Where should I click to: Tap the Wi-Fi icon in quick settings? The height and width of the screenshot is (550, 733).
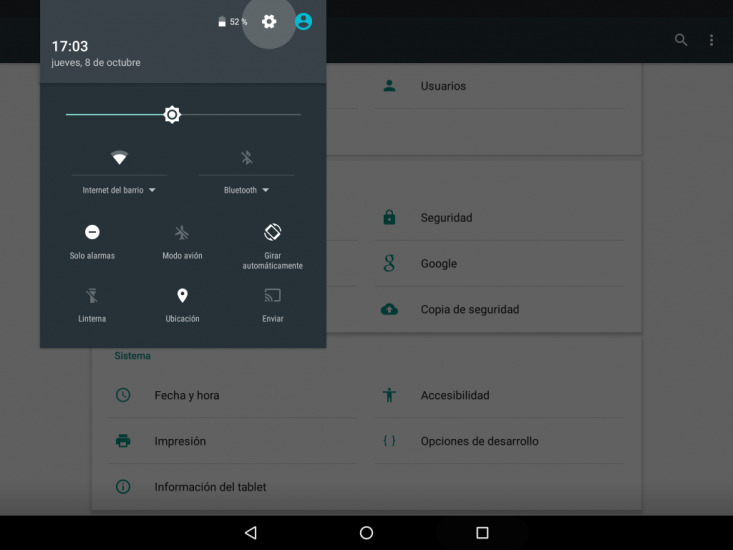[x=119, y=158]
